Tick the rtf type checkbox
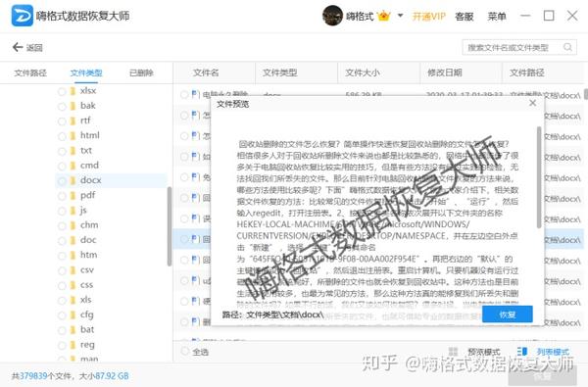588x387 pixels. pos(62,121)
